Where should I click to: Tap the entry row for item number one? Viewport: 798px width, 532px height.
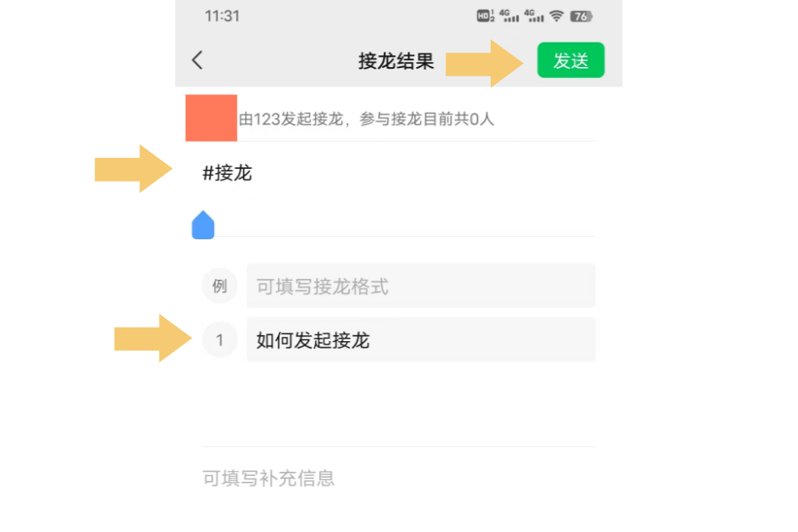tap(399, 339)
